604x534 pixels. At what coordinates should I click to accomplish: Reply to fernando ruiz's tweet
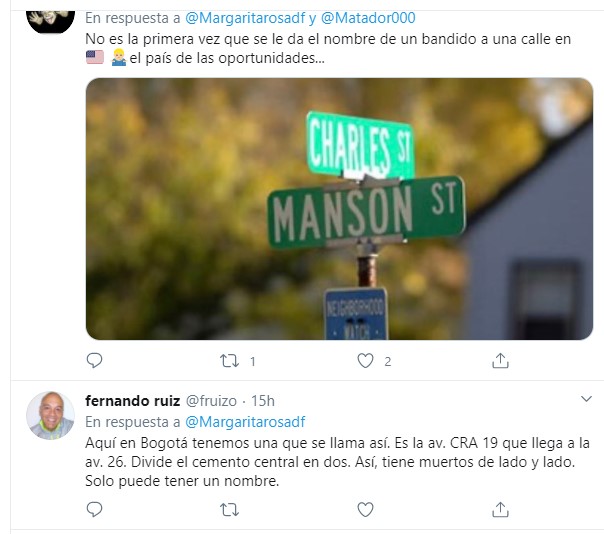[x=94, y=509]
